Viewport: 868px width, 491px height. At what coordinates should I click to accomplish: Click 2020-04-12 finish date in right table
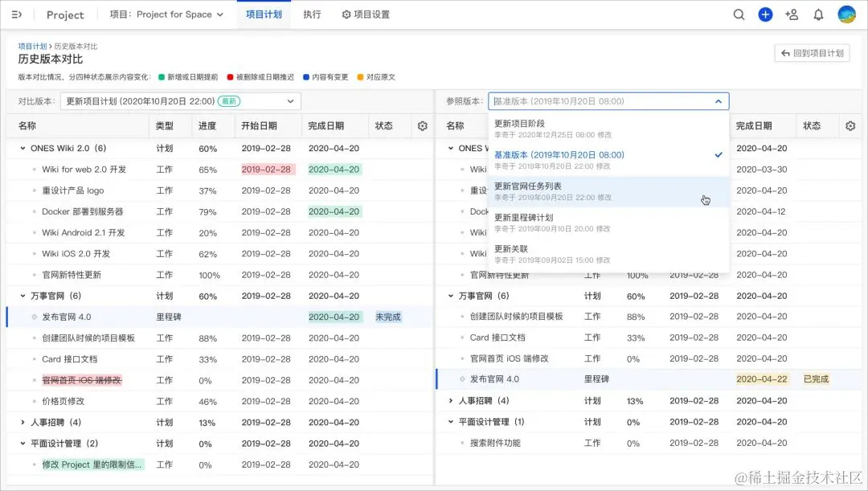point(761,211)
